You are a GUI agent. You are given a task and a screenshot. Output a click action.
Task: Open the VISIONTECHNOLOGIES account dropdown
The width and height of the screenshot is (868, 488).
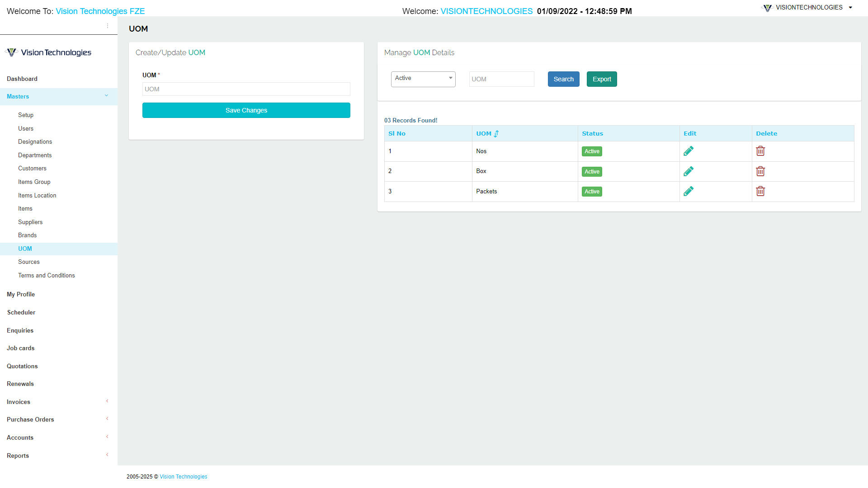click(809, 7)
